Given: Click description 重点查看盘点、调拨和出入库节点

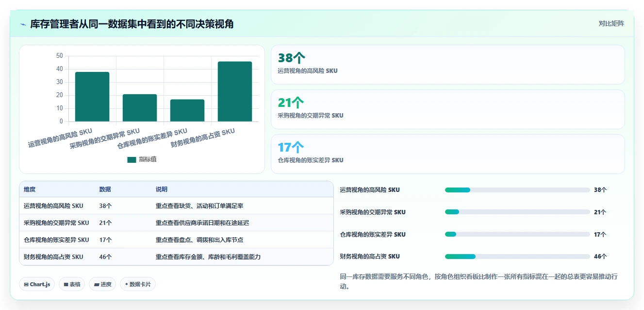Looking at the screenshot, I should pyautogui.click(x=199, y=240).
